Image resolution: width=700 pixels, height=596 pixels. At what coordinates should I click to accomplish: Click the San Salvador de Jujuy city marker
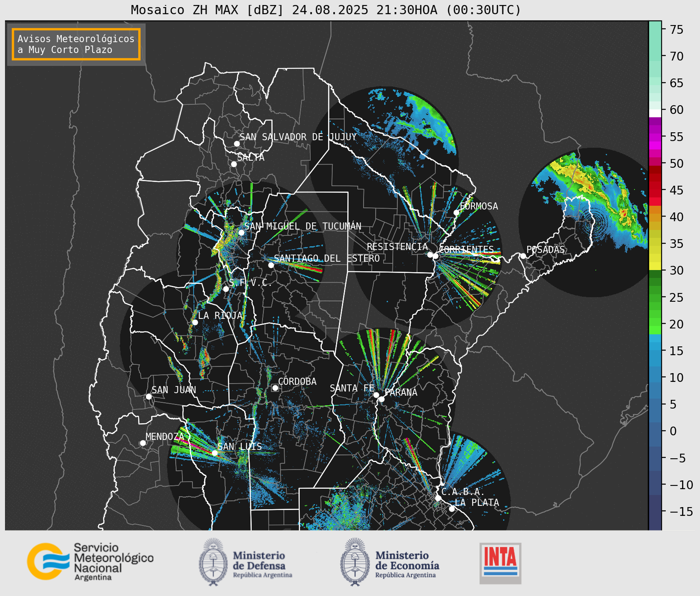click(x=237, y=144)
